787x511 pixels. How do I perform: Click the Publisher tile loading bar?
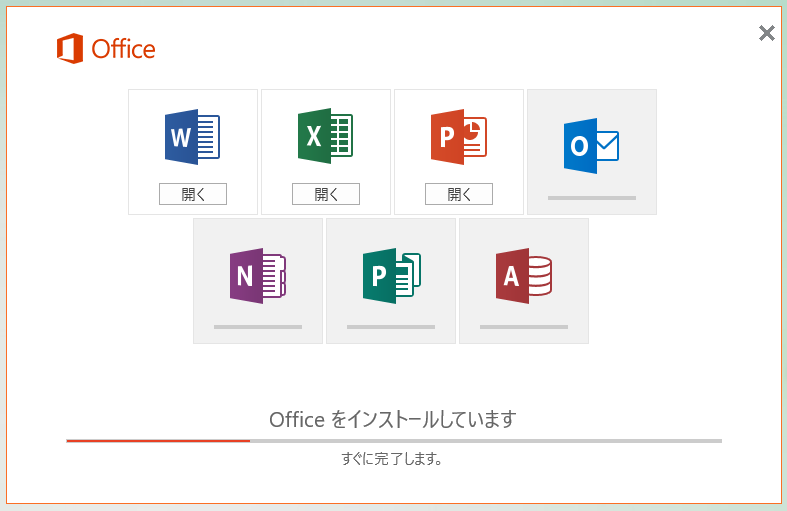pos(391,327)
